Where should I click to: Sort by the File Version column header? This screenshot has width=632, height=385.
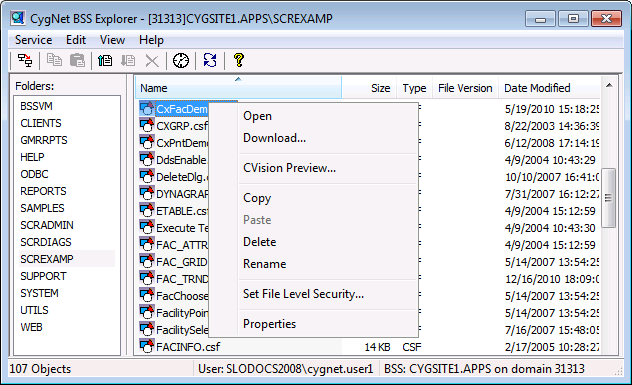tap(465, 87)
